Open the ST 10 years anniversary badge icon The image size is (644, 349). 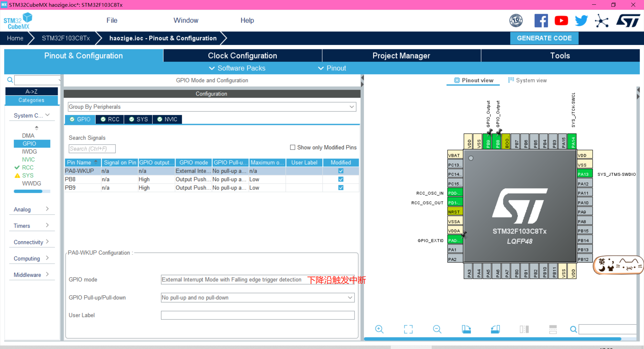click(516, 21)
